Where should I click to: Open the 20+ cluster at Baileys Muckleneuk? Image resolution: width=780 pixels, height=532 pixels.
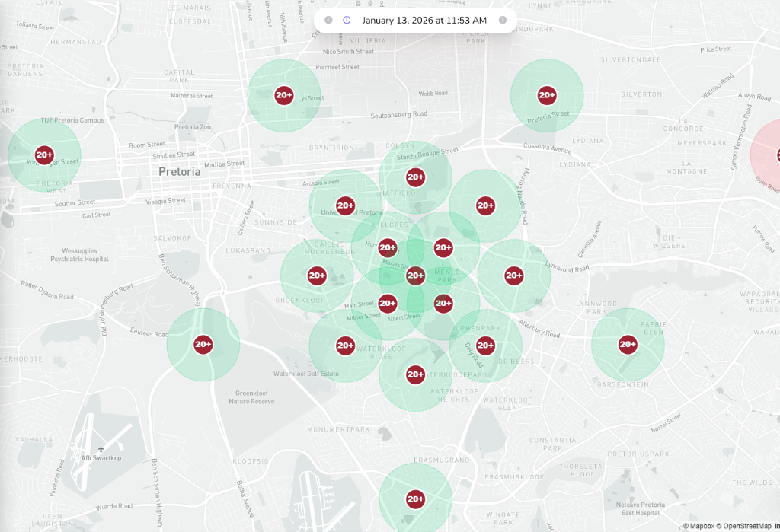317,276
